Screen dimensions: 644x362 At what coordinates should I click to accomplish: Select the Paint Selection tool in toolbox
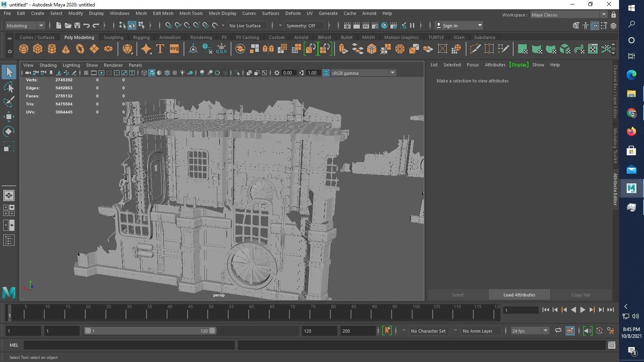(9, 102)
